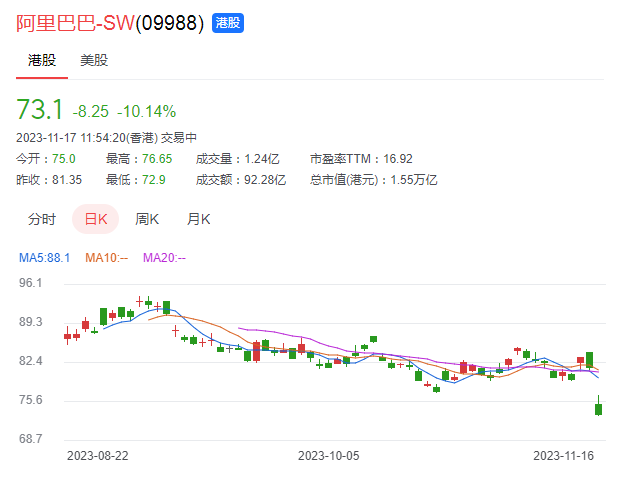This screenshot has height=481, width=621.
Task: Select the 日K chart view
Action: point(95,219)
